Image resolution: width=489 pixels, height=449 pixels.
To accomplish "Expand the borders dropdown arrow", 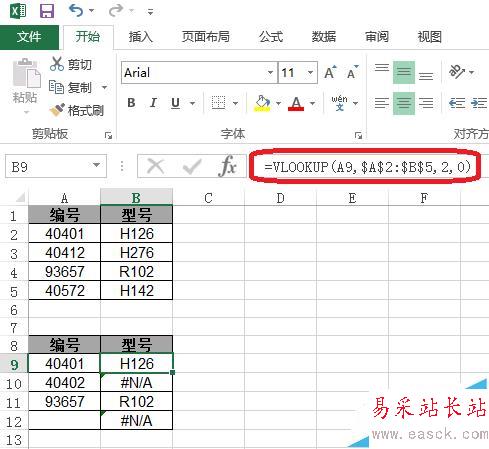I will [235, 104].
